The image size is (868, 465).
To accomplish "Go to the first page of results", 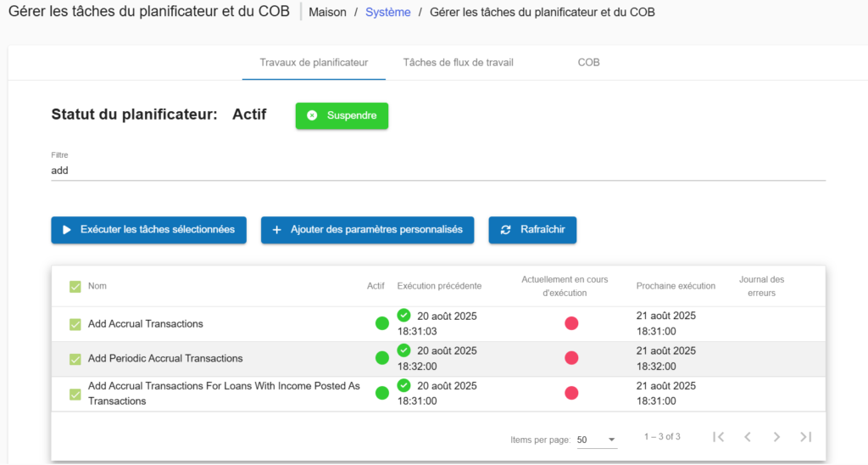I will click(719, 437).
